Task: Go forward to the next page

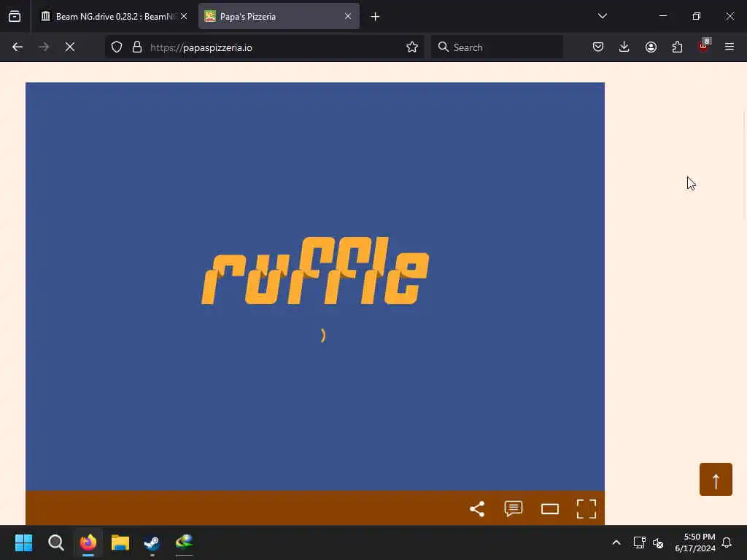Action: [44, 47]
